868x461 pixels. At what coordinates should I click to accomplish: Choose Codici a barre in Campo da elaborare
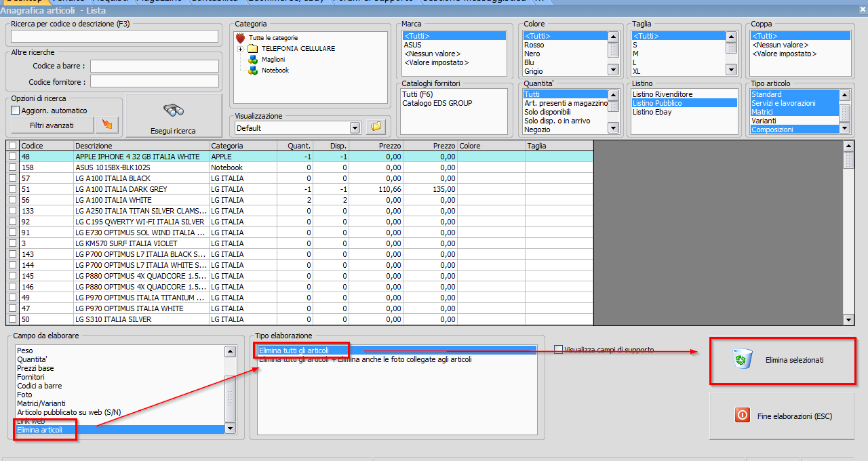pyautogui.click(x=120, y=386)
